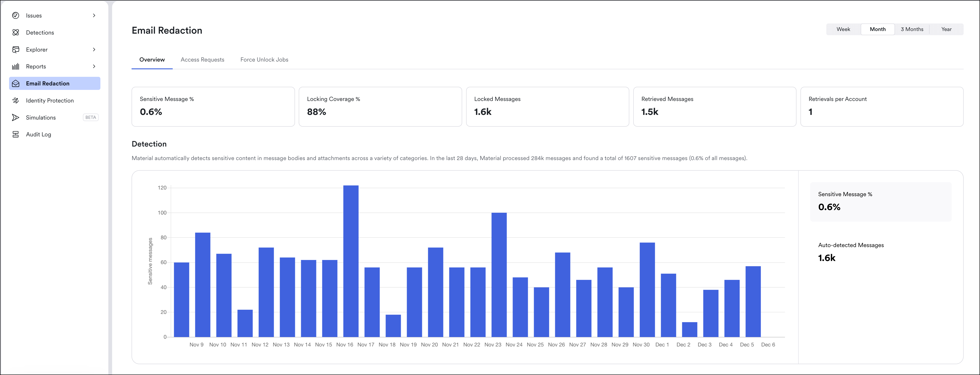Click the Simulations paper-plane icon
The image size is (980, 375).
point(16,117)
